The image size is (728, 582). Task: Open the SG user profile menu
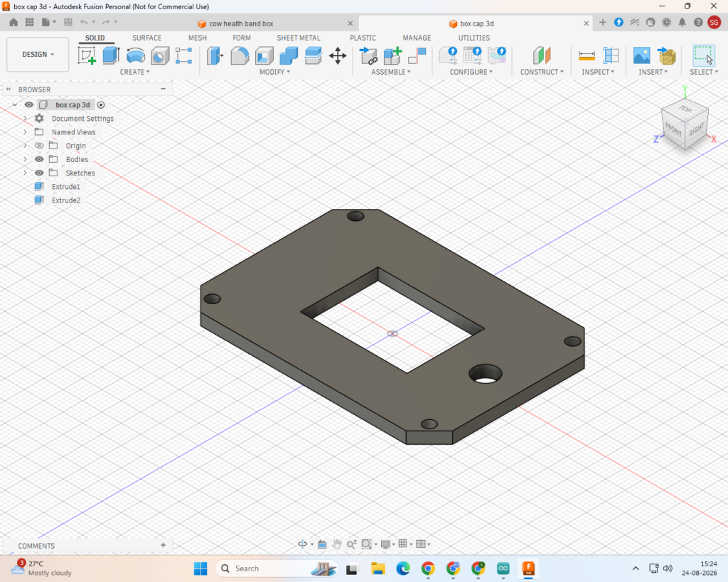tap(714, 22)
